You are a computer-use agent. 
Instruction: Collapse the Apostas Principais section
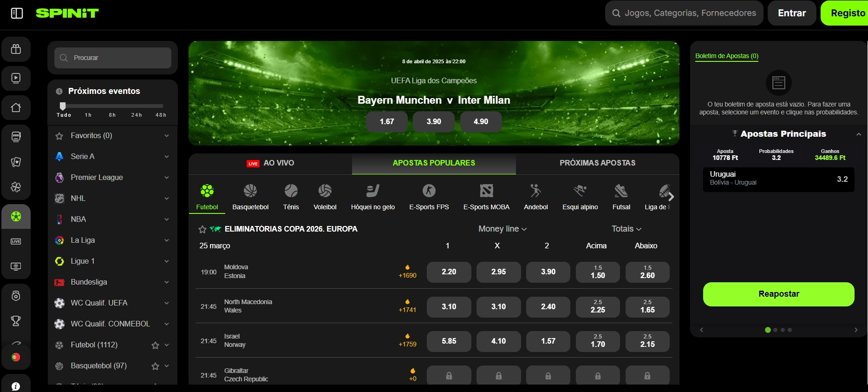[x=859, y=134]
